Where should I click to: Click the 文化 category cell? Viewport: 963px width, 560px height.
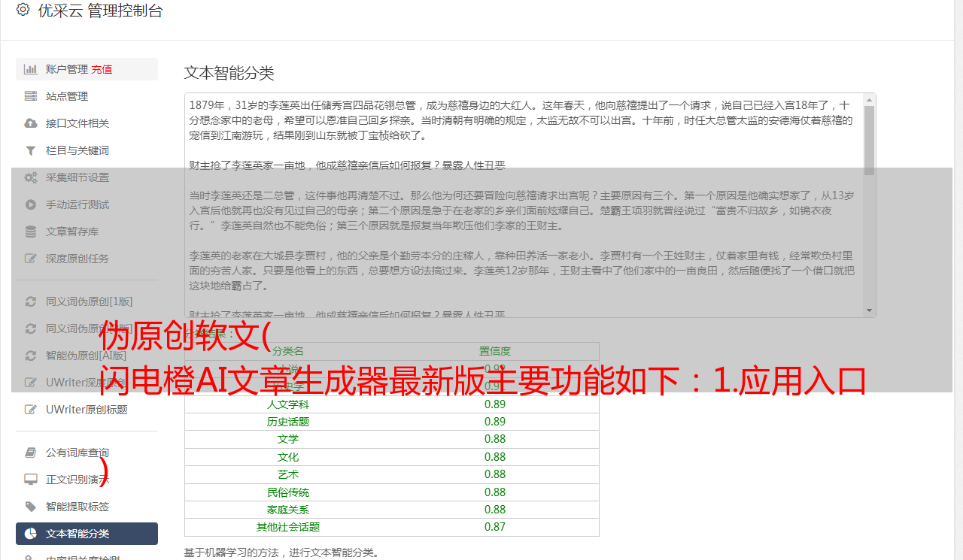click(288, 457)
